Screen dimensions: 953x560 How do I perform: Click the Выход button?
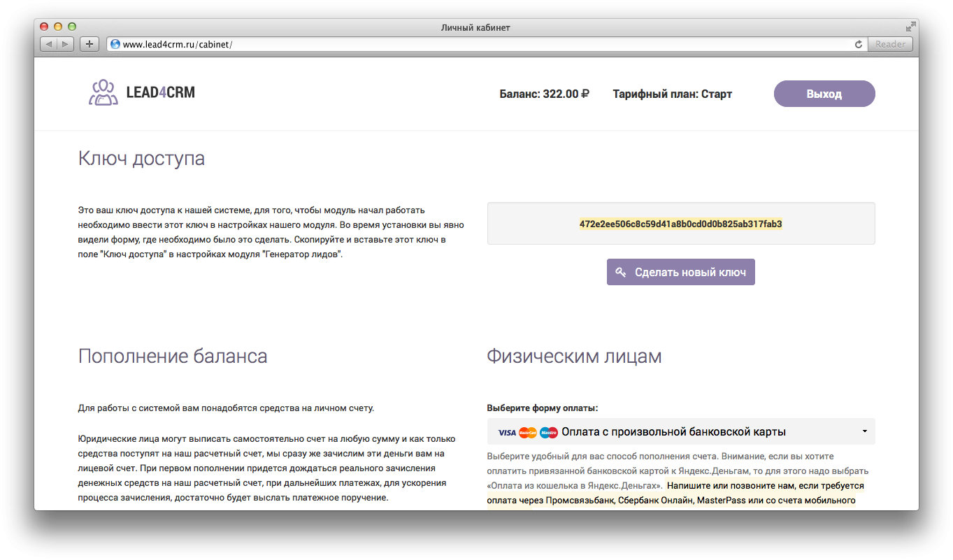pos(824,93)
